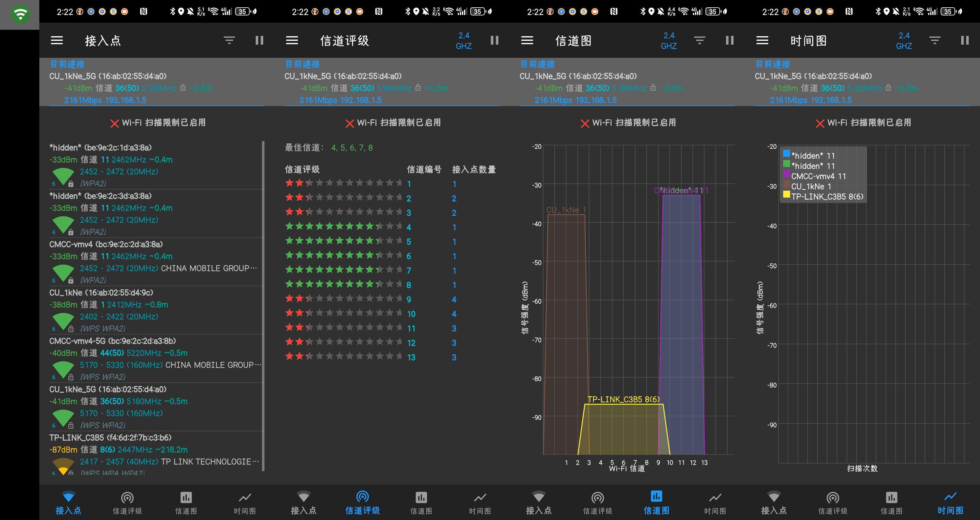980x520 pixels.
Task: Click yellow TP-LINK_C3B5 8(6) legend swatch
Action: (786, 195)
